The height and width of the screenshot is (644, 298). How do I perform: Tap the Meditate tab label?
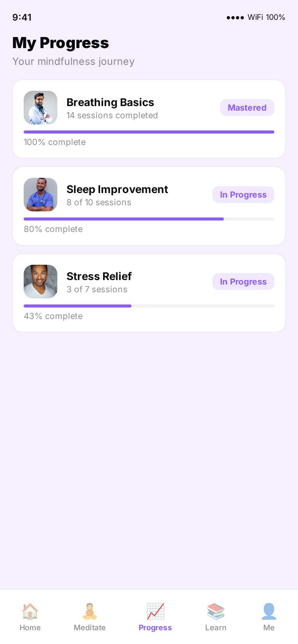click(89, 628)
